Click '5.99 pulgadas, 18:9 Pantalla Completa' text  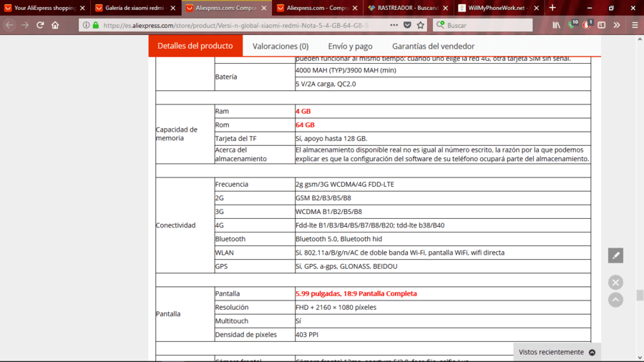tap(356, 293)
